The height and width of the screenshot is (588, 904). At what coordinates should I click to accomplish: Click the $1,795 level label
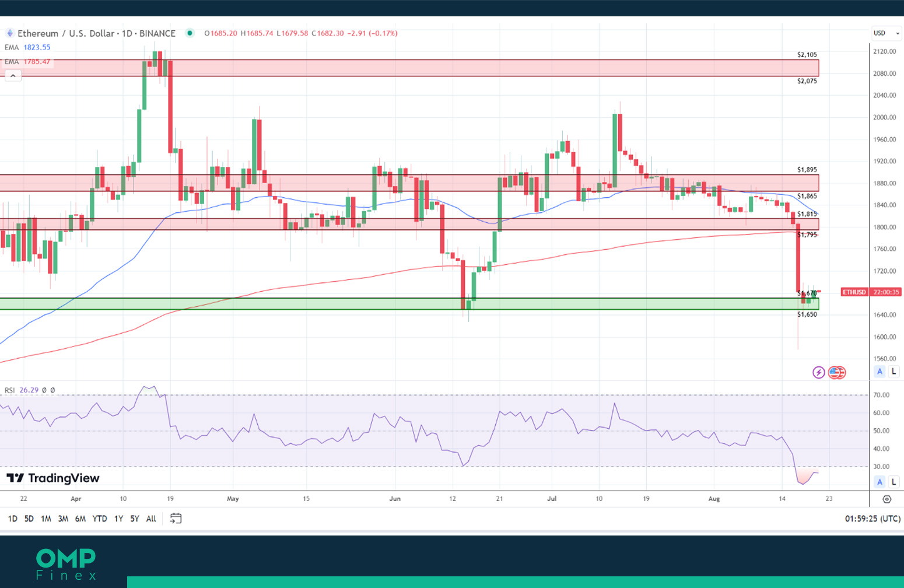[x=807, y=235]
